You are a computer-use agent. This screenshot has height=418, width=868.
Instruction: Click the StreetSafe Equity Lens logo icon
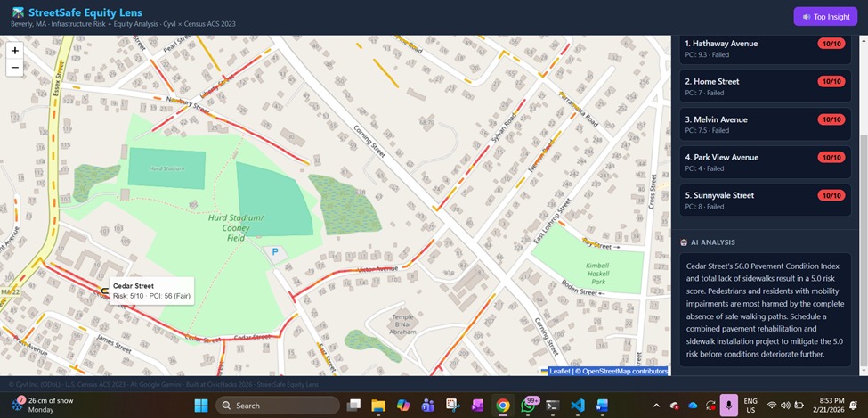pyautogui.click(x=19, y=12)
